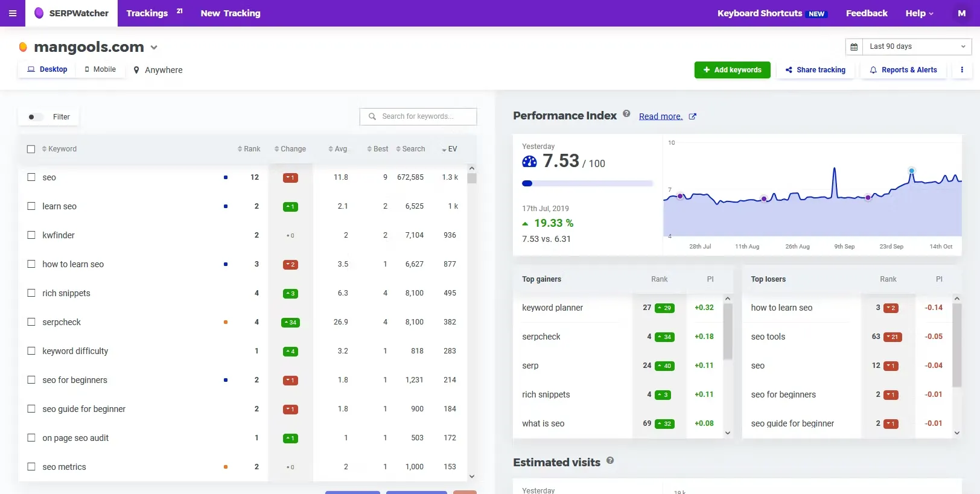This screenshot has height=494, width=980.
Task: Open the hamburger menu icon
Action: [x=13, y=13]
